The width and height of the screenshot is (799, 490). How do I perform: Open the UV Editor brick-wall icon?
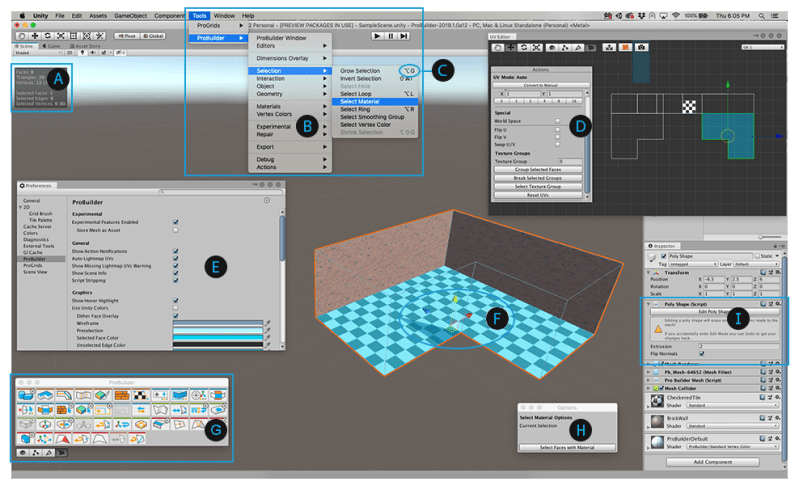coord(122,395)
